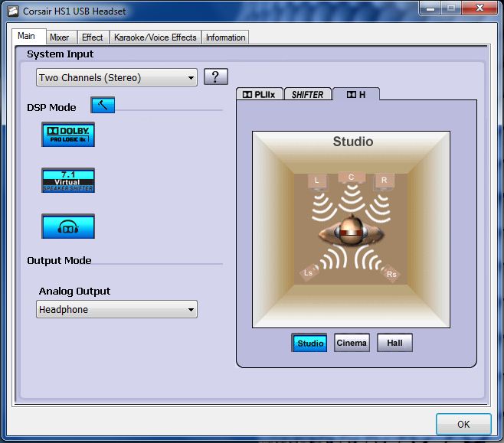
Task: Click the R speaker in room diagram
Action: [x=384, y=181]
